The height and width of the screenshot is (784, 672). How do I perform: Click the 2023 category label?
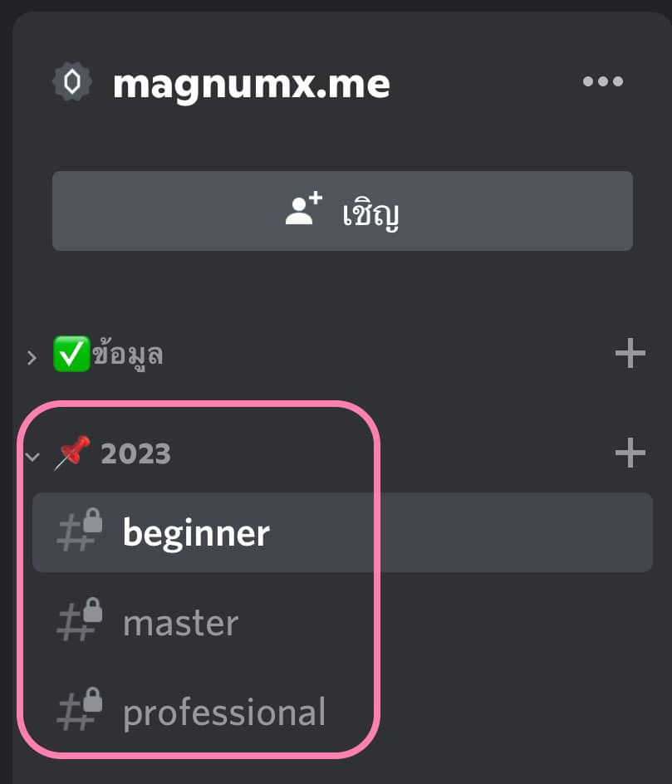click(x=135, y=453)
